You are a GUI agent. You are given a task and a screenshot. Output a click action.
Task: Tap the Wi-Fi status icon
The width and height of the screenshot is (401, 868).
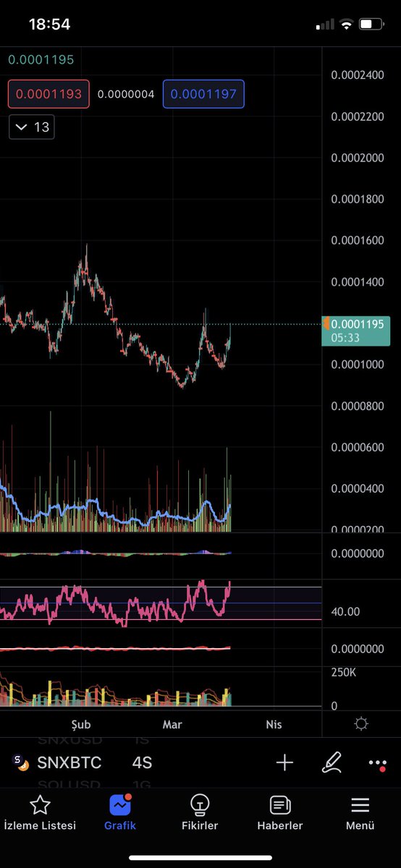click(346, 25)
